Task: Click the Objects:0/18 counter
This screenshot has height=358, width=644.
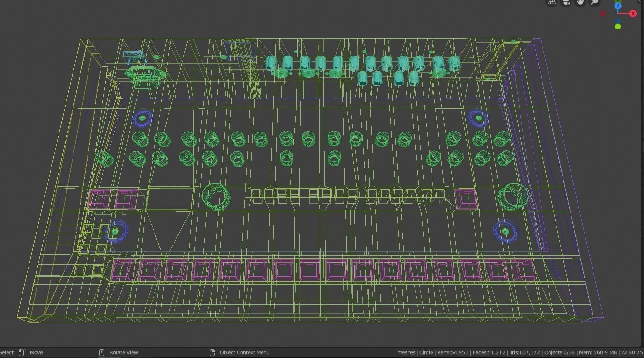Action: point(559,352)
